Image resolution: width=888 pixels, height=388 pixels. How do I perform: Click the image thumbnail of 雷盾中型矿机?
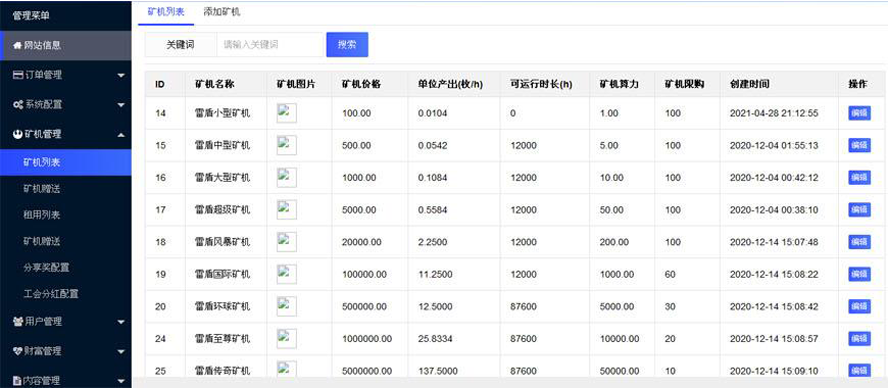pos(287,146)
